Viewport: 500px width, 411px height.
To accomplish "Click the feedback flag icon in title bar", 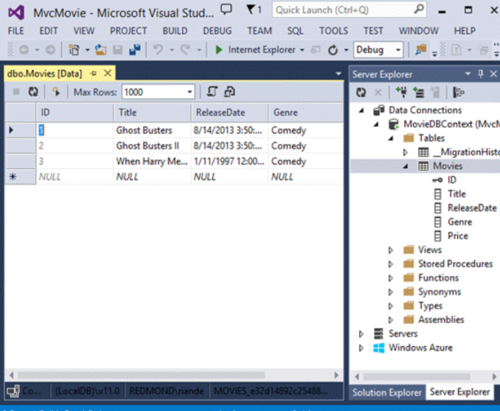I will coord(251,9).
